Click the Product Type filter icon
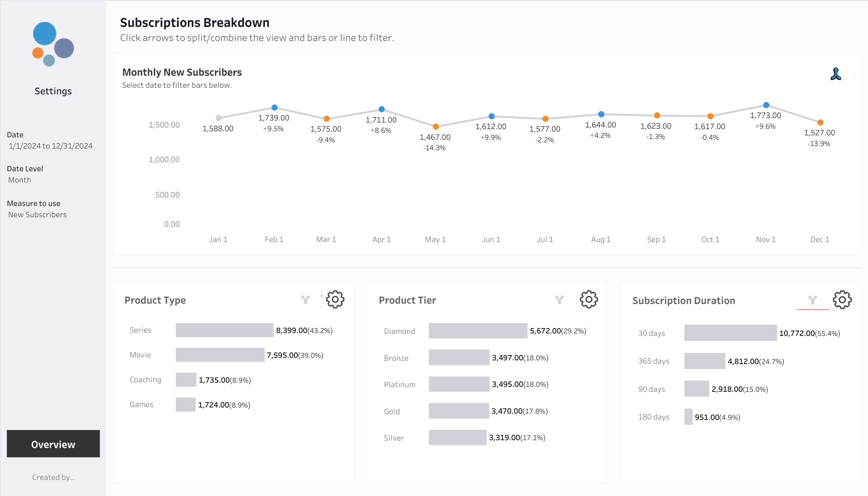 click(x=306, y=300)
